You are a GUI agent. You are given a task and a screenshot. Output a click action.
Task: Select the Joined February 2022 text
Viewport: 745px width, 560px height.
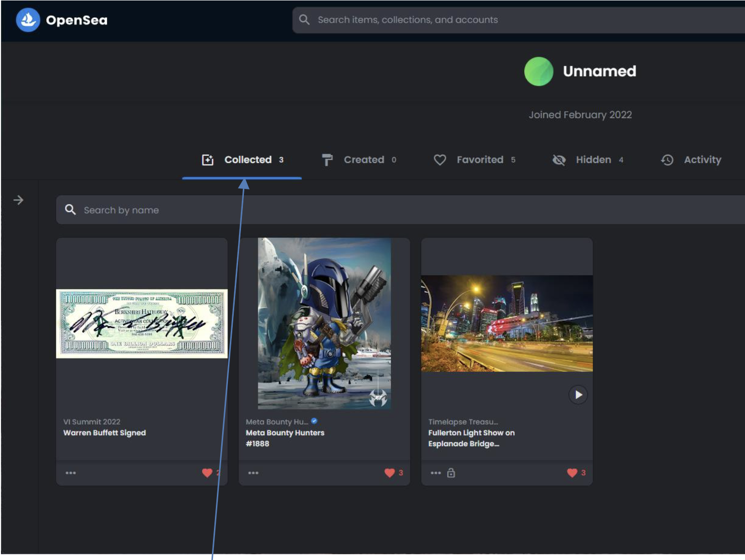pos(580,115)
